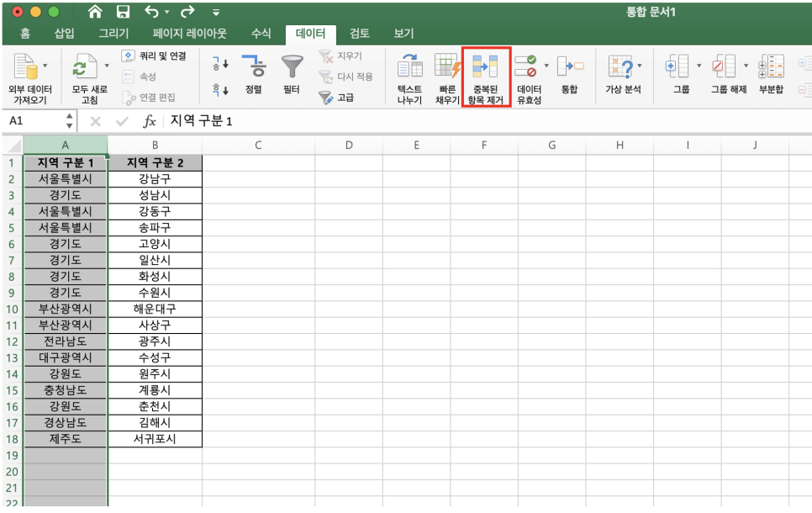Open the 페이지 레이아웃 tab
This screenshot has height=513, width=812.
pyautogui.click(x=189, y=34)
